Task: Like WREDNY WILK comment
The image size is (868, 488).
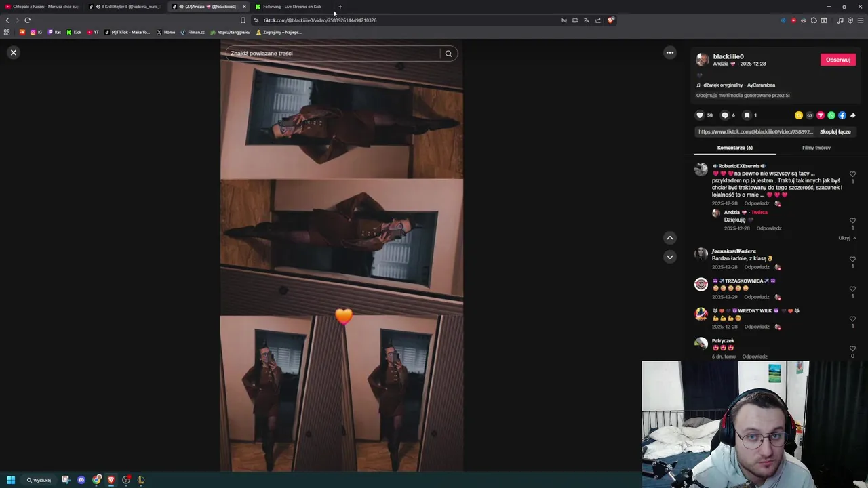Action: 852,319
